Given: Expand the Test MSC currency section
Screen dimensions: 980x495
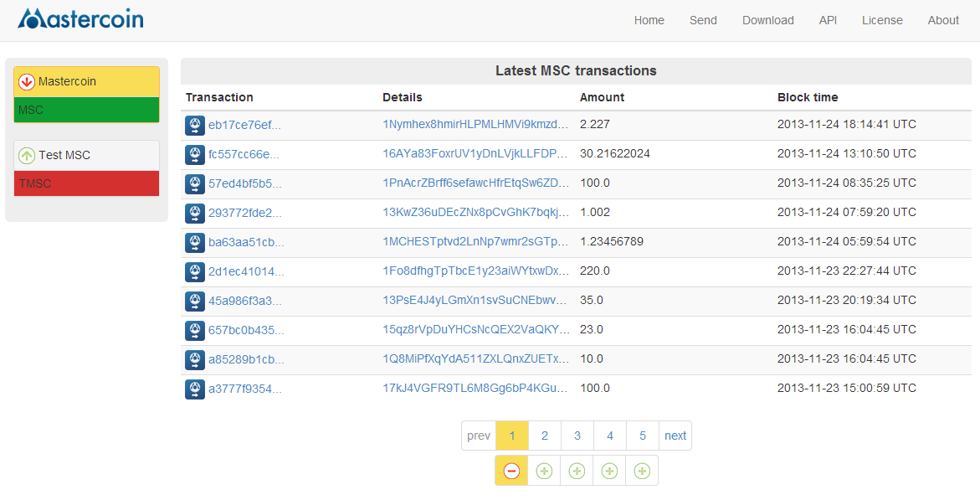Looking at the screenshot, I should click(x=86, y=155).
